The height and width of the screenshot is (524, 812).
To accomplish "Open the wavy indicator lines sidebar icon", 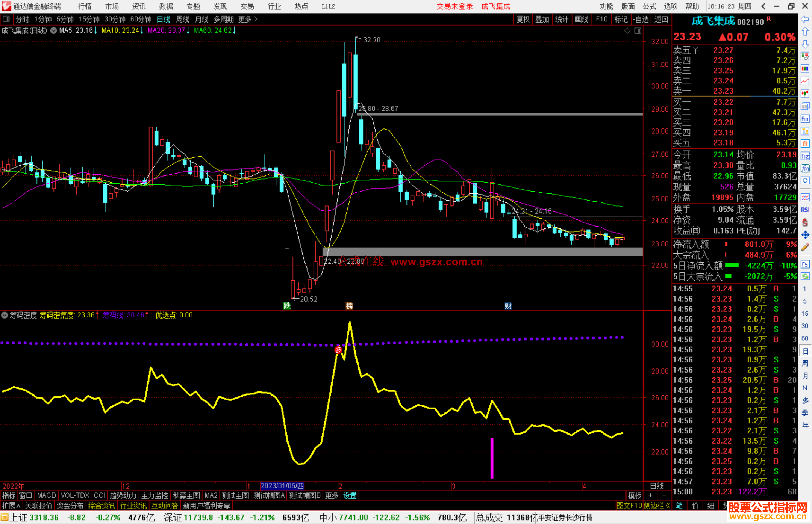I will (805, 197).
